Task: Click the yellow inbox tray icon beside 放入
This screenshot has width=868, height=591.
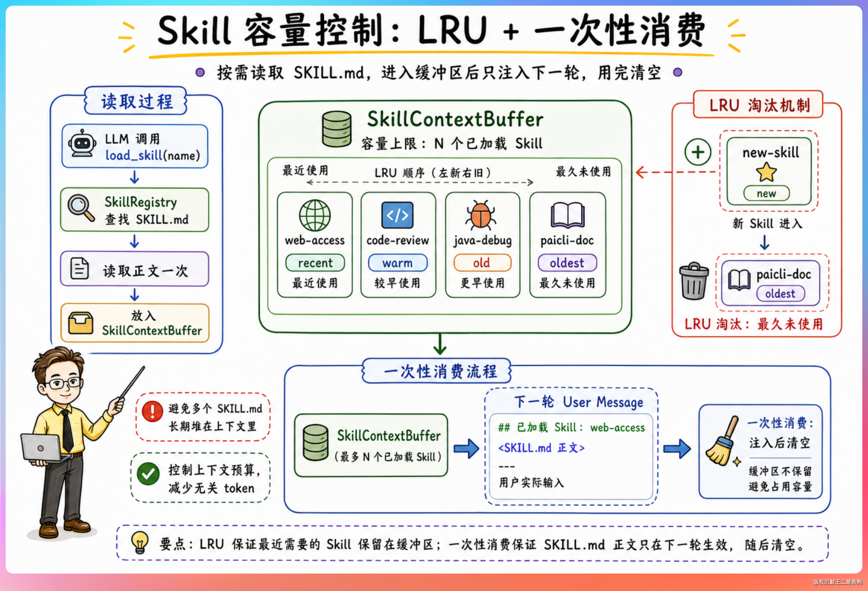Action: click(80, 323)
